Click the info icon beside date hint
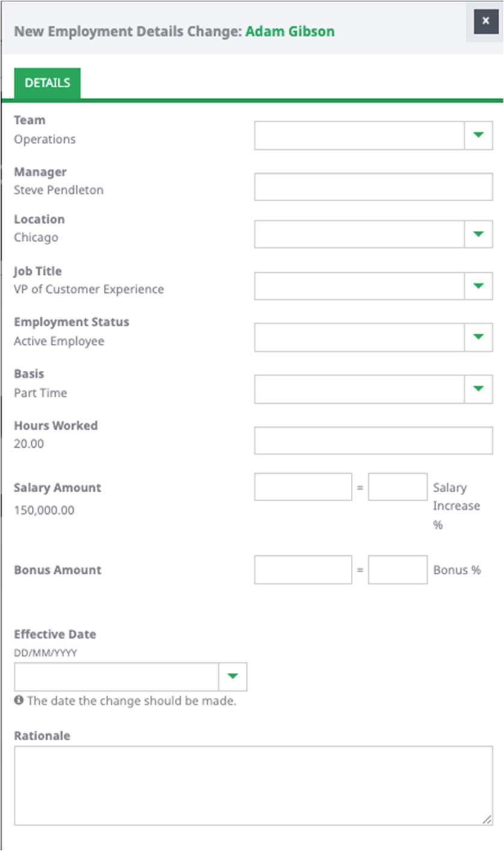This screenshot has width=504, height=851. tap(19, 700)
